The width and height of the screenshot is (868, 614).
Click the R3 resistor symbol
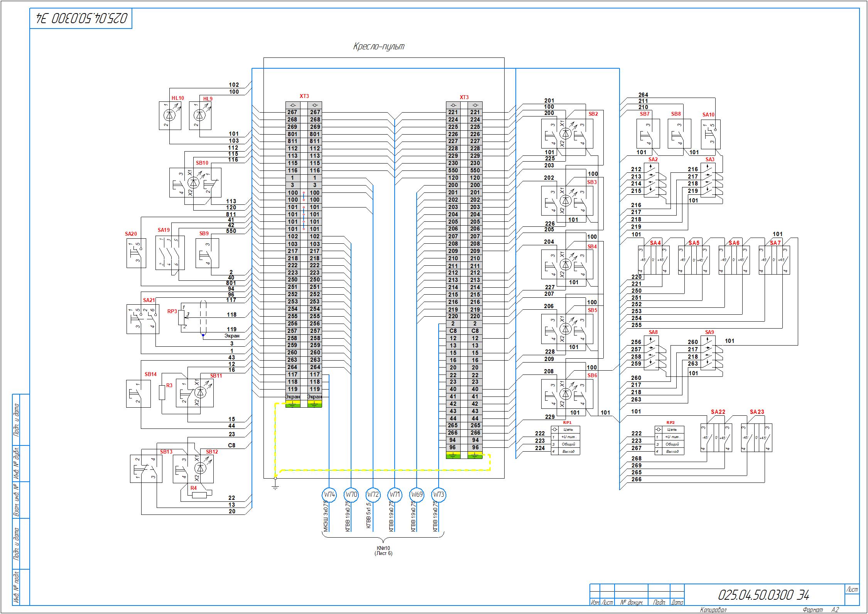tap(162, 393)
